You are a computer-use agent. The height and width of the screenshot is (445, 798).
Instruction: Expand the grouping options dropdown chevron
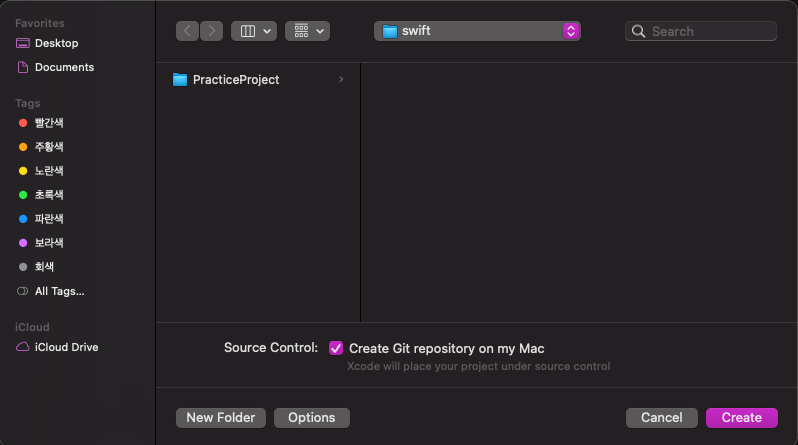320,31
